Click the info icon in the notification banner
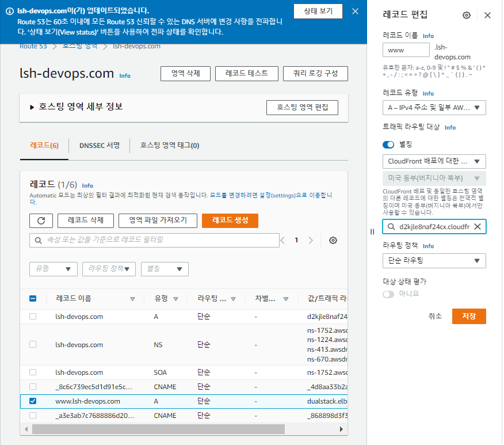This screenshot has height=445, width=504. click(x=10, y=12)
